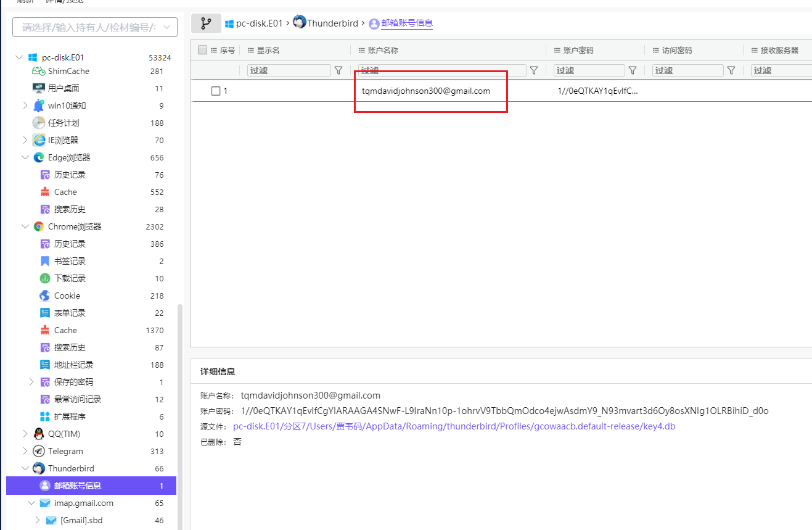This screenshot has height=530, width=812.
Task: Expand the 保存的密码 node
Action: (31, 382)
